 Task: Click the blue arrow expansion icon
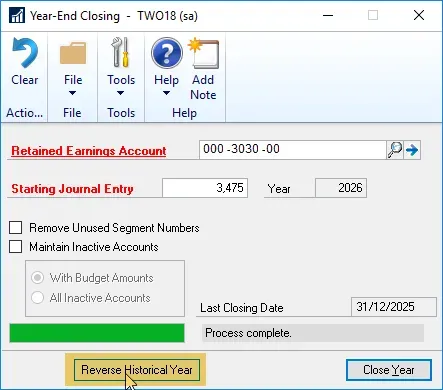(412, 150)
